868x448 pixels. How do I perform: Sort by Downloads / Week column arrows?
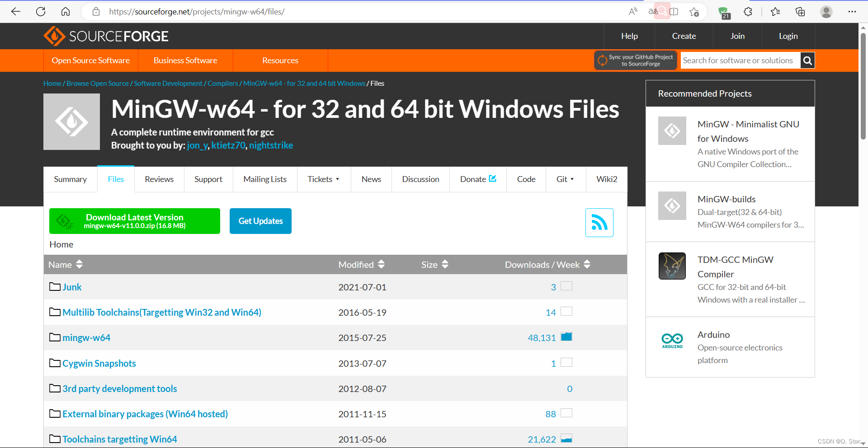[587, 264]
